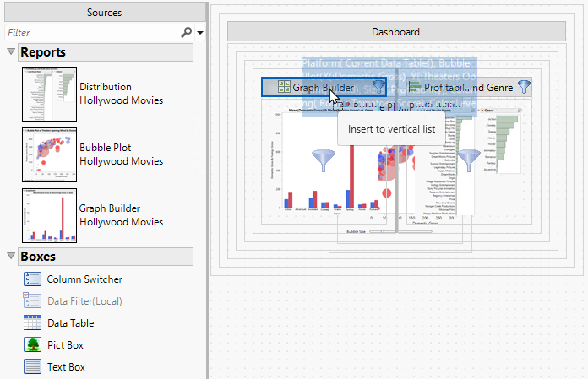Click the Column Switcher label

coord(84,279)
